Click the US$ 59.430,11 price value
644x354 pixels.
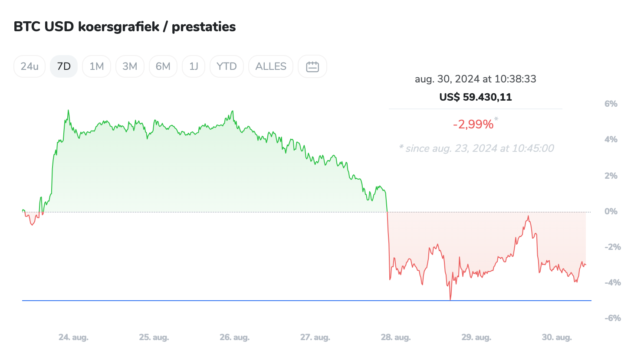[x=476, y=97]
